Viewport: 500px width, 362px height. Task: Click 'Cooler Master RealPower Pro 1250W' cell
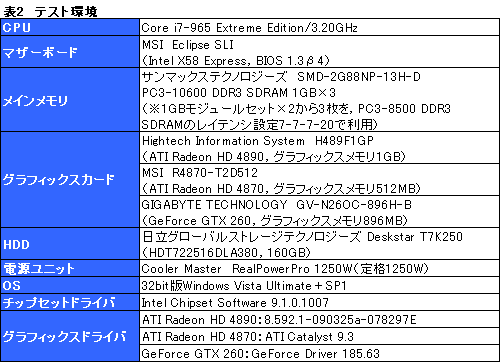pos(319,269)
